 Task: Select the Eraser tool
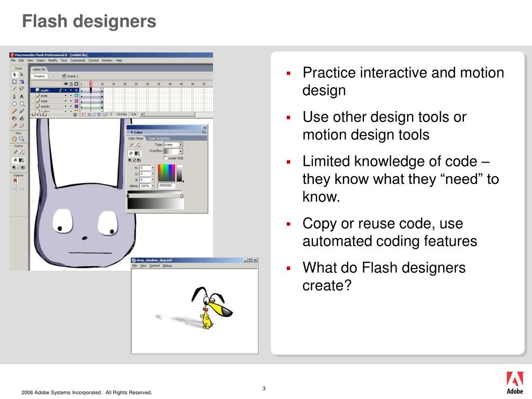[22, 126]
